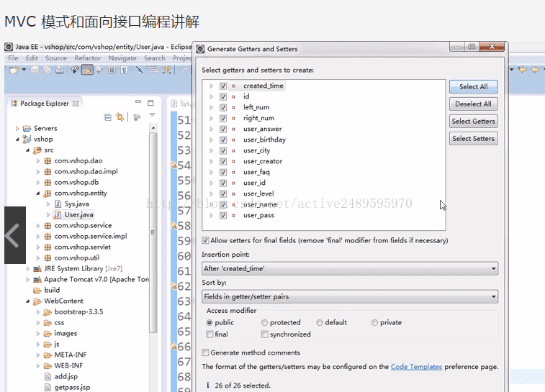
Task: Click the Deselect All button
Action: point(474,104)
